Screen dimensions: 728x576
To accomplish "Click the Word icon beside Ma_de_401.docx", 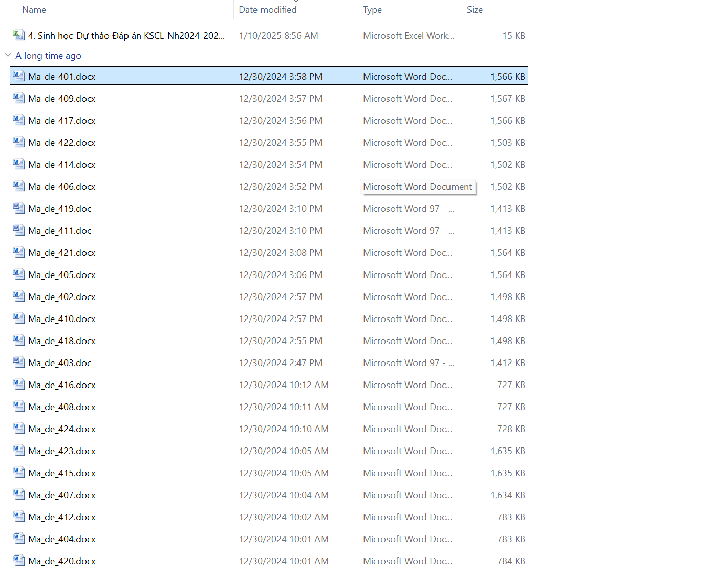I will click(x=19, y=76).
